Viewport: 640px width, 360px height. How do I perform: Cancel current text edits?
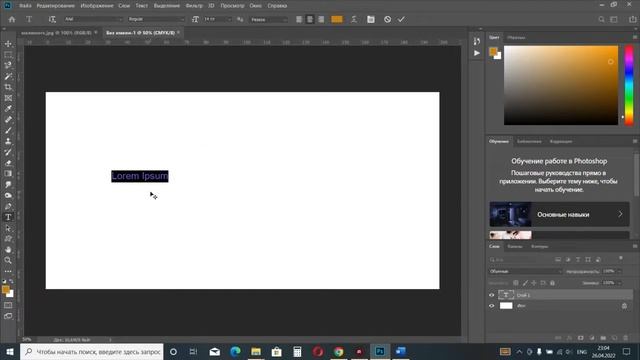coord(387,19)
